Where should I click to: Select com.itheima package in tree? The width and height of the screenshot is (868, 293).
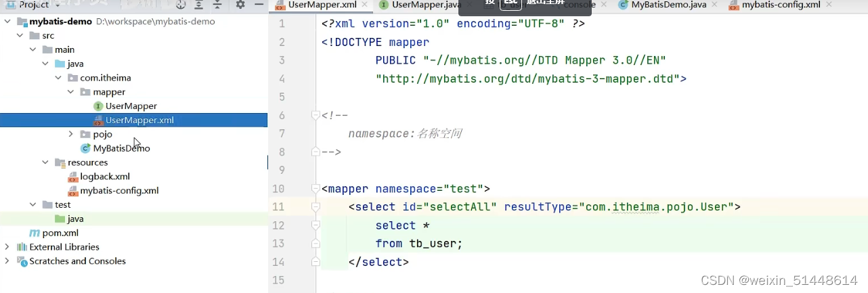pos(106,78)
